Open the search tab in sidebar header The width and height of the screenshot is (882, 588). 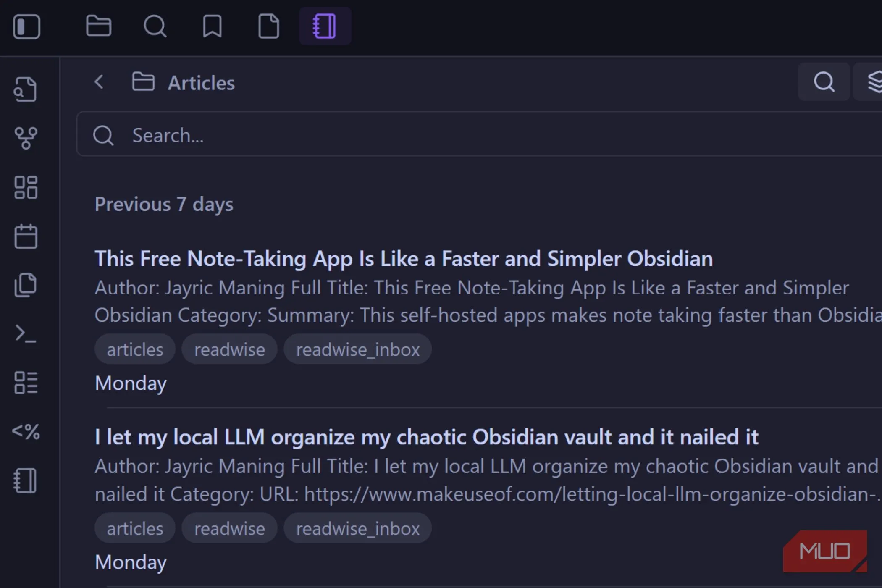point(155,26)
